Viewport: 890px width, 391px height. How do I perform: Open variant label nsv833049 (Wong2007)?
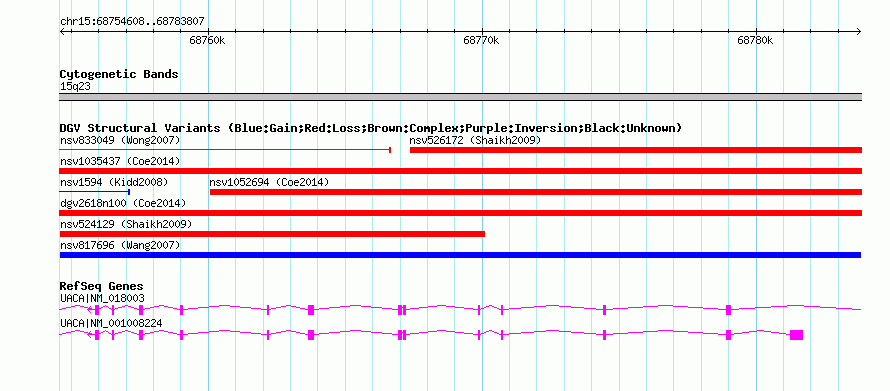point(120,140)
